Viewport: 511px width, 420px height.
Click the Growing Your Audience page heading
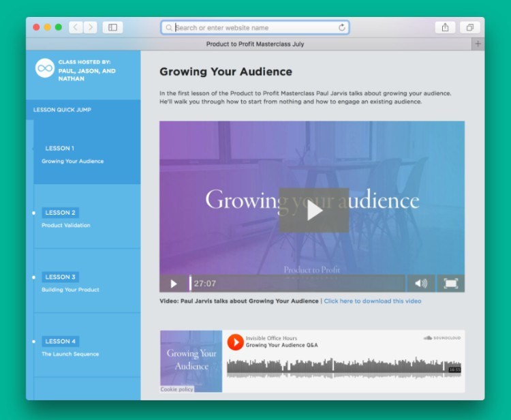pyautogui.click(x=226, y=72)
